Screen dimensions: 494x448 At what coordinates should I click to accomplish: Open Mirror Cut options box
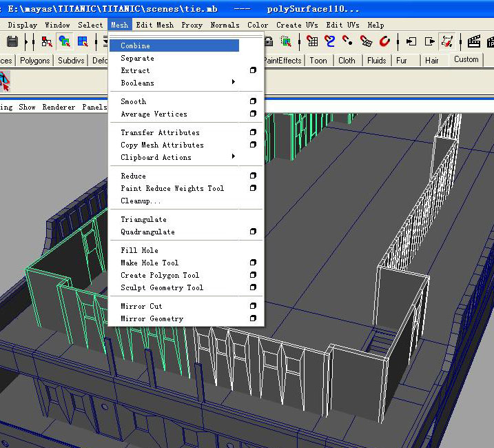point(253,306)
